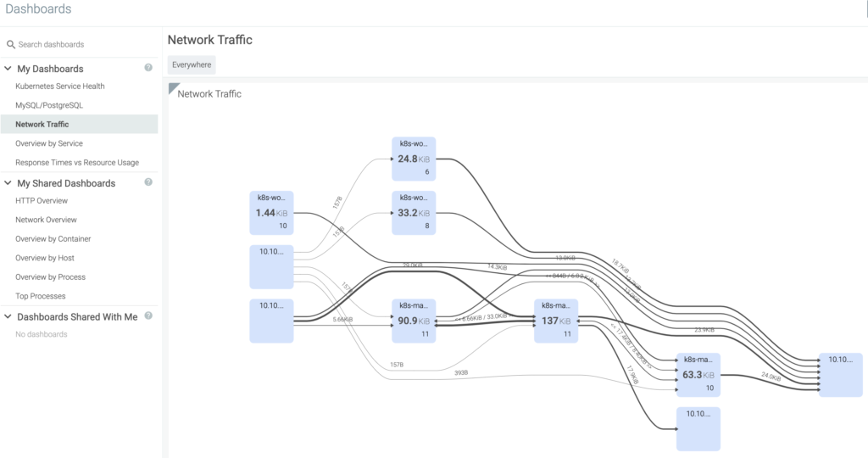Screen dimensions: 868x458
Task: Select Overview by Container dashboard
Action: click(53, 239)
